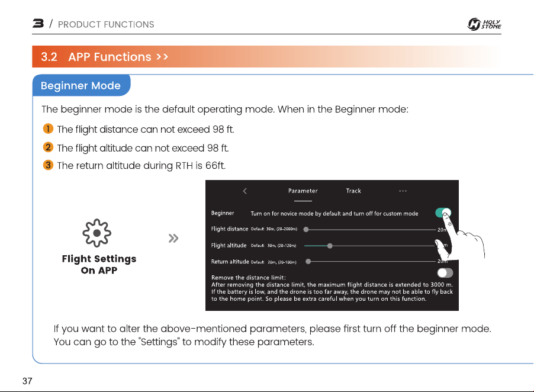Image resolution: width=534 pixels, height=392 pixels.
Task: Click the line 'You can go to the "Settings"'
Action: 184,342
